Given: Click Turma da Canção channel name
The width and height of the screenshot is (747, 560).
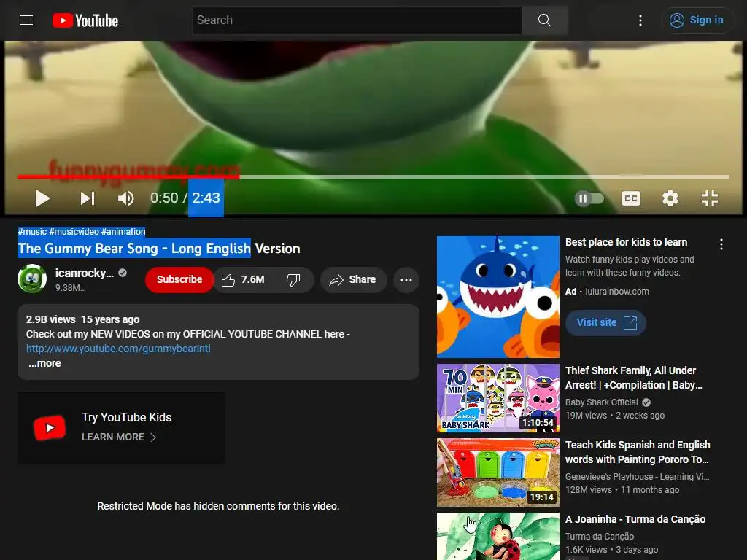Looking at the screenshot, I should tap(600, 537).
